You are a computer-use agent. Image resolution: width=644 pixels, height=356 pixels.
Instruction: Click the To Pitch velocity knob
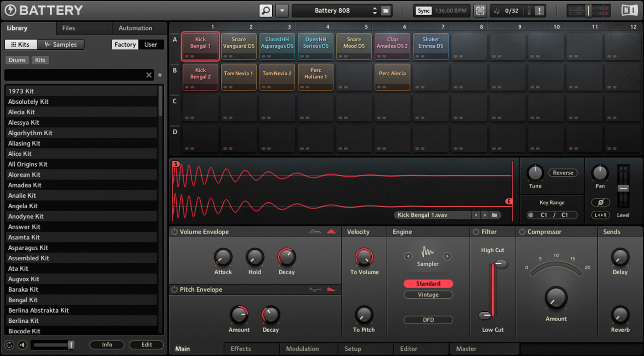(364, 315)
